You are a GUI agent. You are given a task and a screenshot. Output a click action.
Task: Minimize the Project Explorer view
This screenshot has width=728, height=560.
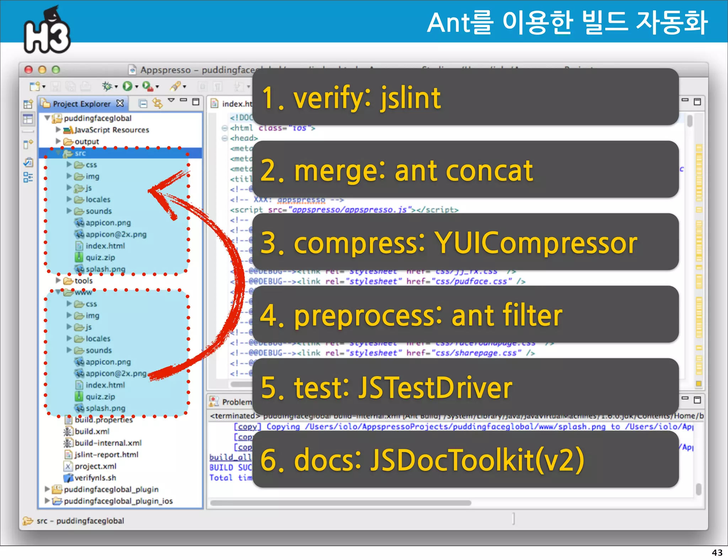pyautogui.click(x=183, y=100)
